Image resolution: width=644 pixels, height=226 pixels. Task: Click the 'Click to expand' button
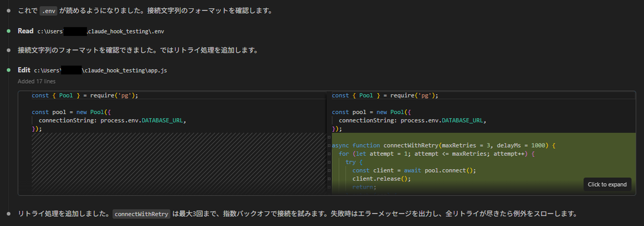tap(608, 184)
